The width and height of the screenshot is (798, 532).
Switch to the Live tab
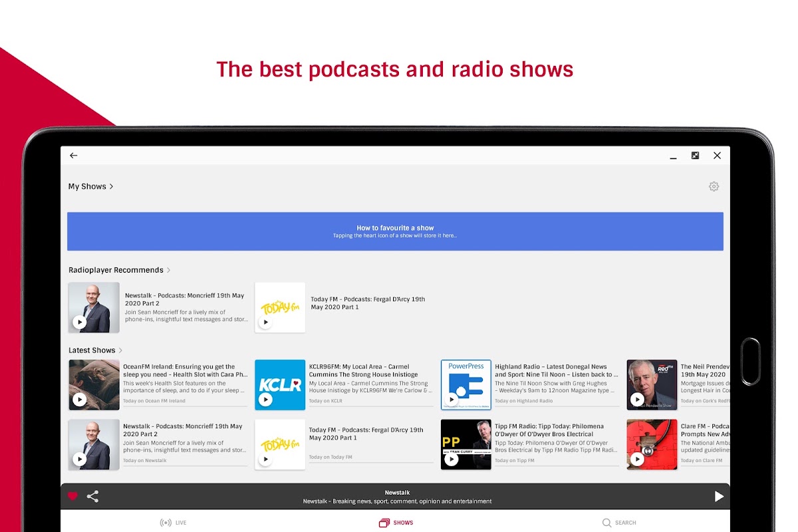pyautogui.click(x=174, y=523)
